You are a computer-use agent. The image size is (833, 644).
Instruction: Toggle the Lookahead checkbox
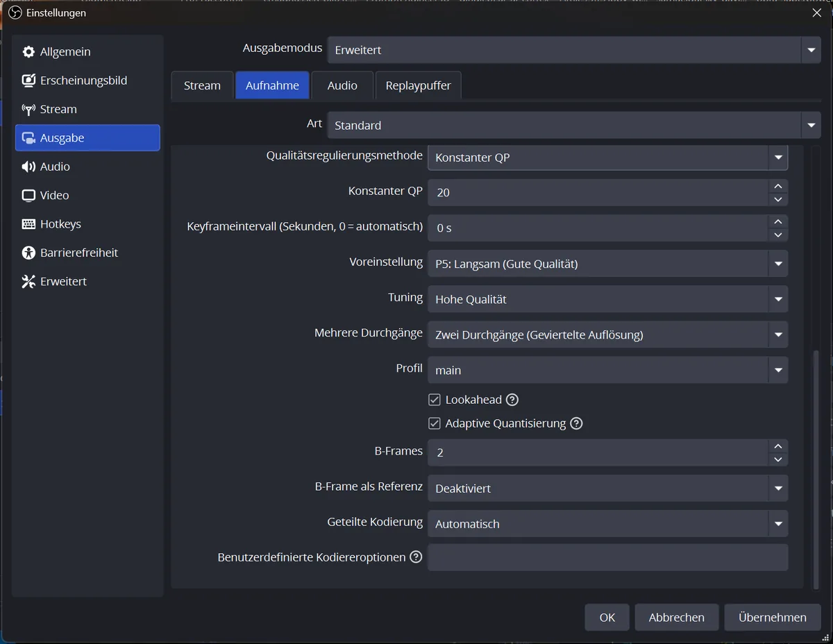435,400
